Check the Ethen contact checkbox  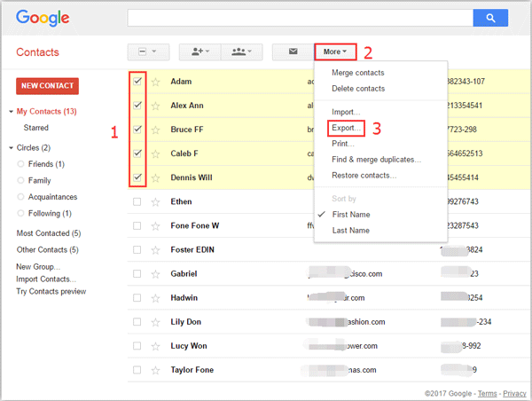coord(137,201)
